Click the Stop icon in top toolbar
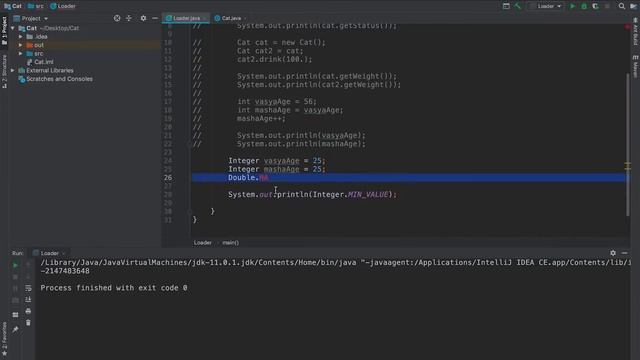The image size is (640, 360). 607,6
